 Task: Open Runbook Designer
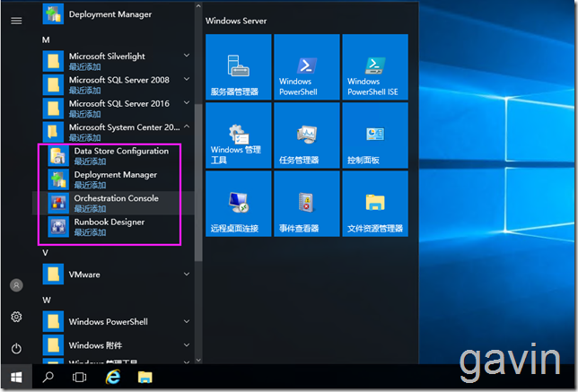[x=113, y=227]
